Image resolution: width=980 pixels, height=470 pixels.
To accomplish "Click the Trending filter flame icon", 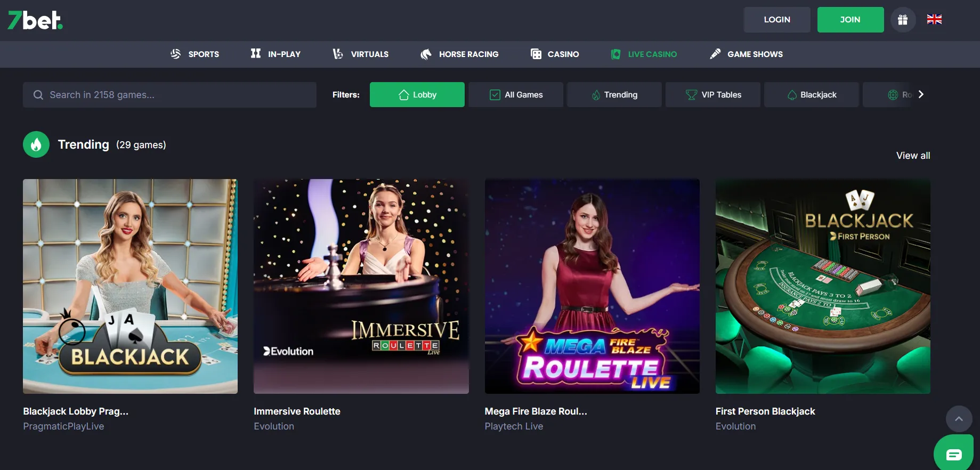I will coord(596,95).
